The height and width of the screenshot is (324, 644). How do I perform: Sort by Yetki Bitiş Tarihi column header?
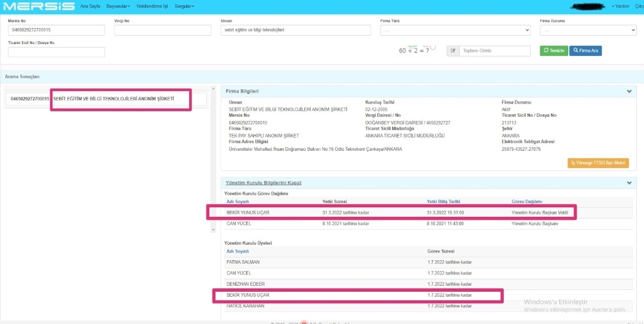pos(444,202)
